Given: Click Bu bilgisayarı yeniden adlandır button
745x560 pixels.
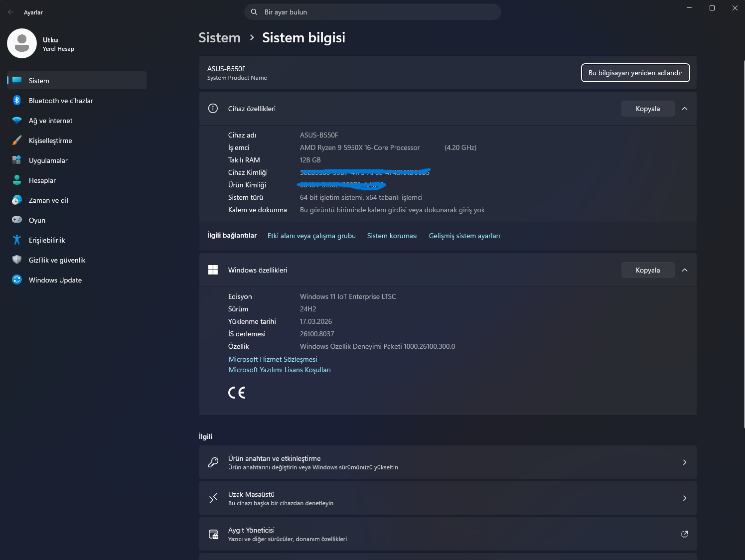Looking at the screenshot, I should pyautogui.click(x=635, y=73).
